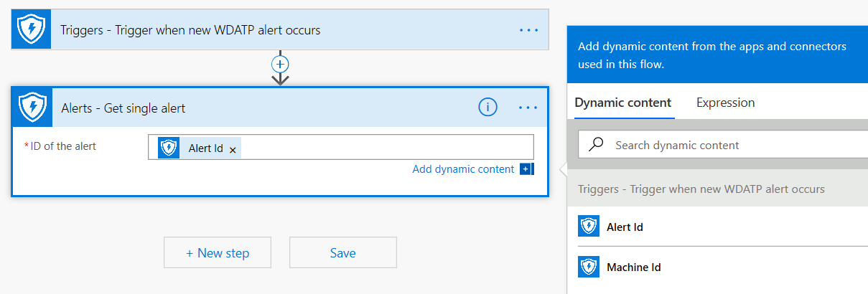The width and height of the screenshot is (868, 294).
Task: Select the Alert Id dynamic content item
Action: (723, 227)
